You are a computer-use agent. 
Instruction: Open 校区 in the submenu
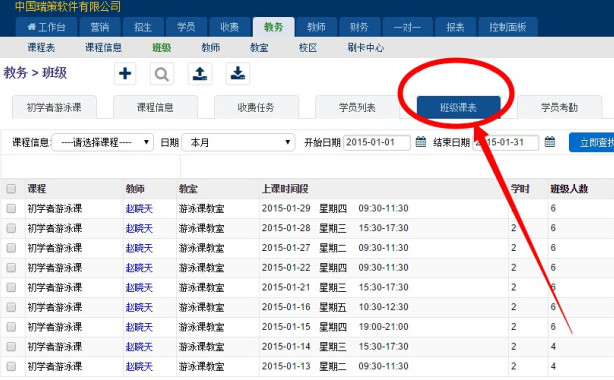[x=308, y=48]
